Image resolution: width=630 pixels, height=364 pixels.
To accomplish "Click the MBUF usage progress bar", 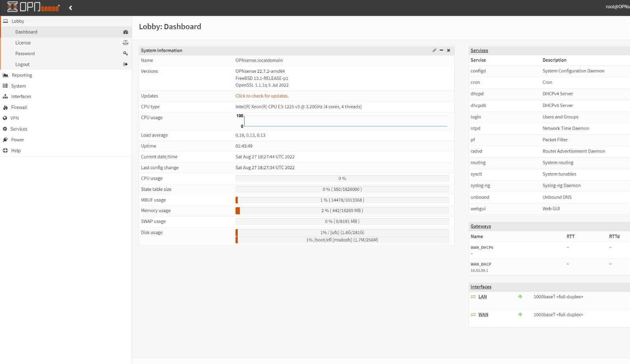I will click(342, 200).
